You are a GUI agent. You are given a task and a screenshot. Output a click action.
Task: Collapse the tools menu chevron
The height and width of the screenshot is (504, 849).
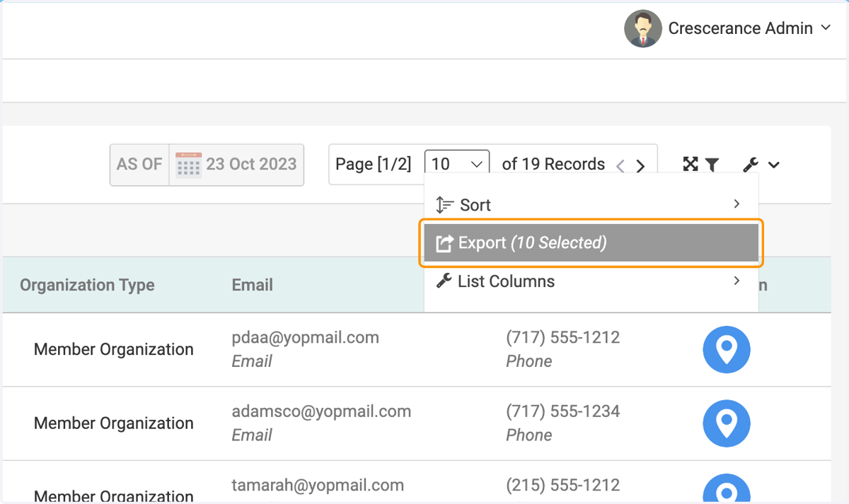(774, 165)
